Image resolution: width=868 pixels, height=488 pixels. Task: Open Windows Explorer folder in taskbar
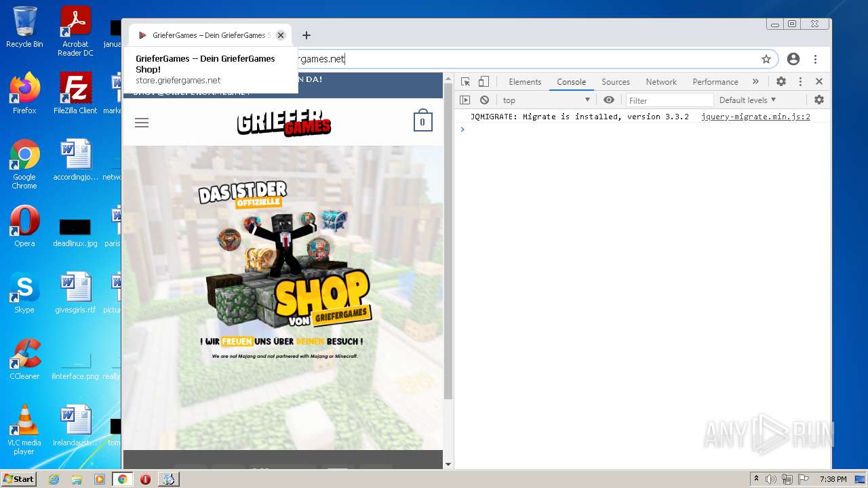(x=77, y=479)
